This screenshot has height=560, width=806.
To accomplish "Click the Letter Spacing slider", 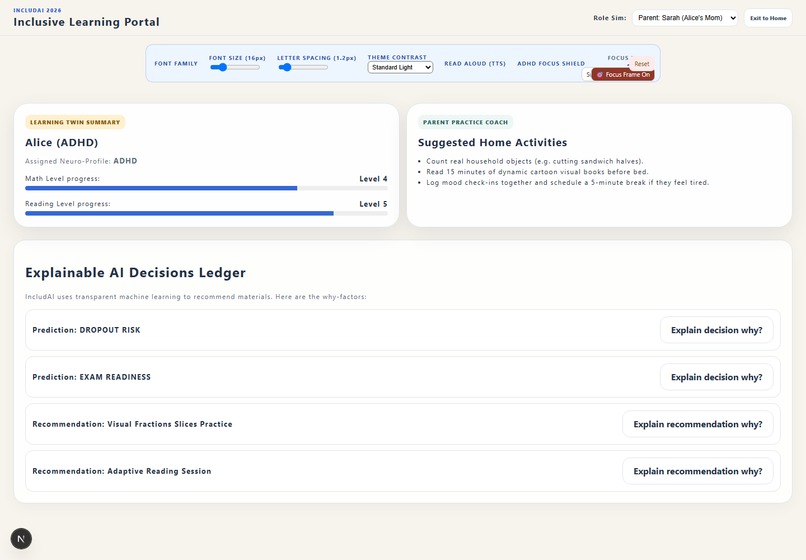I will pyautogui.click(x=302, y=67).
